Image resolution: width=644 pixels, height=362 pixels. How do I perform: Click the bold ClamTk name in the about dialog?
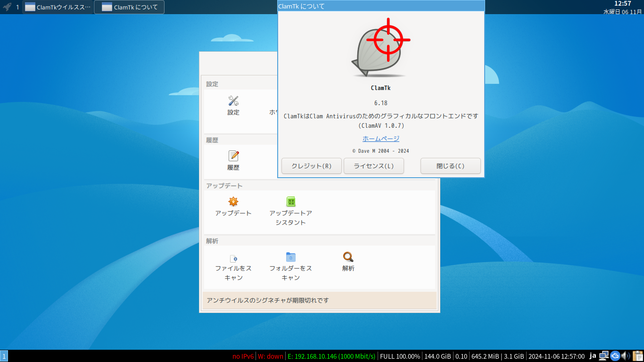[381, 88]
